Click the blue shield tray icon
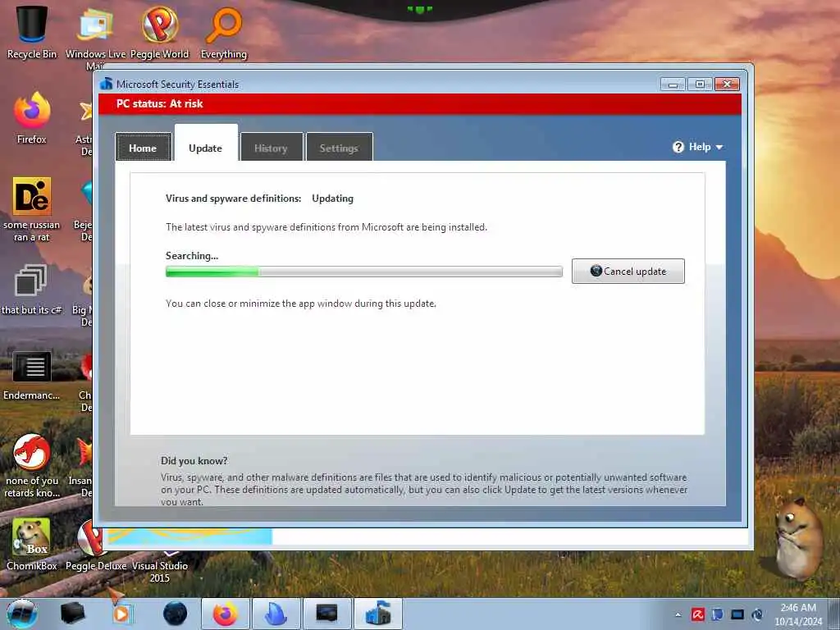This screenshot has height=630, width=840. [717, 614]
